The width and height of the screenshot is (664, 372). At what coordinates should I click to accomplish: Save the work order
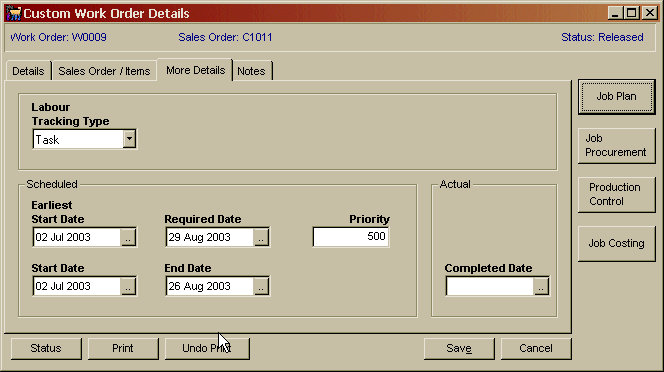click(x=459, y=348)
